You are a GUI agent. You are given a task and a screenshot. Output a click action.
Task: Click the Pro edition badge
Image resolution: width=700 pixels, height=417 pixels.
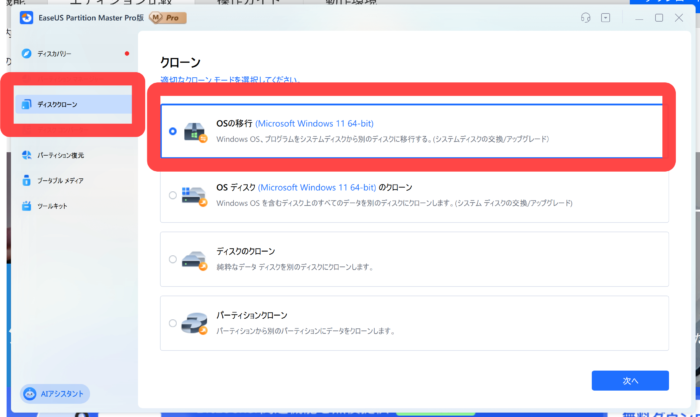[x=168, y=18]
